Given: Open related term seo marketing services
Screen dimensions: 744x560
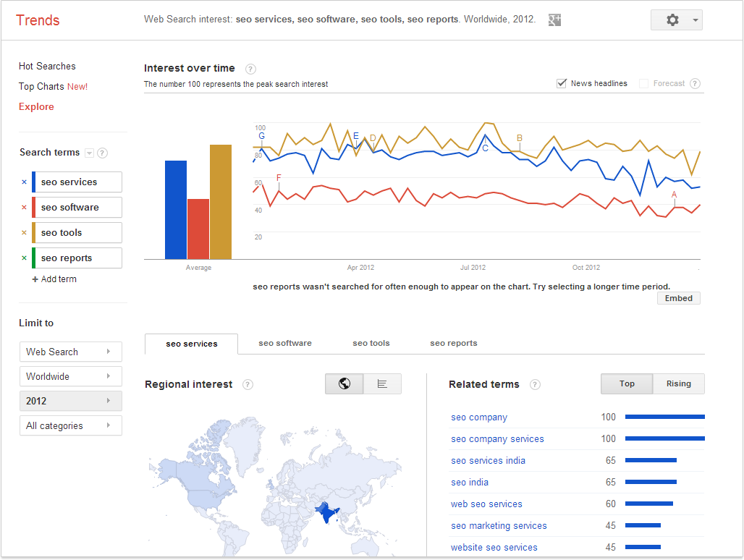Looking at the screenshot, I should [499, 526].
